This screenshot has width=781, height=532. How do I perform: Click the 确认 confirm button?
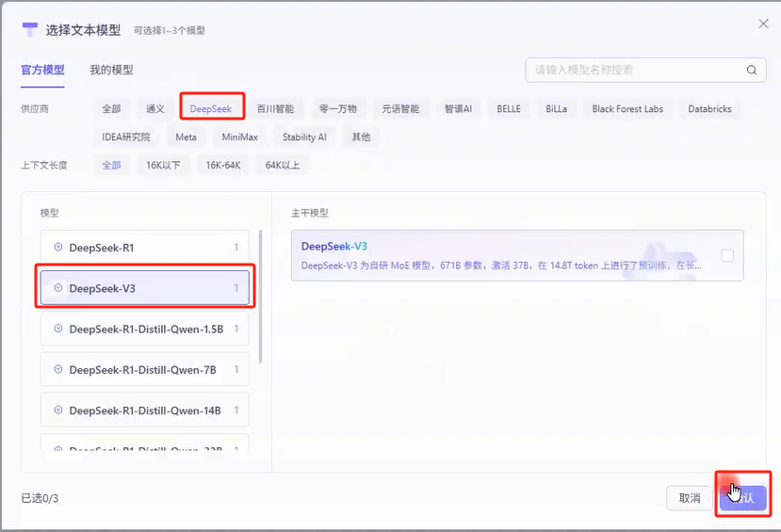[743, 498]
